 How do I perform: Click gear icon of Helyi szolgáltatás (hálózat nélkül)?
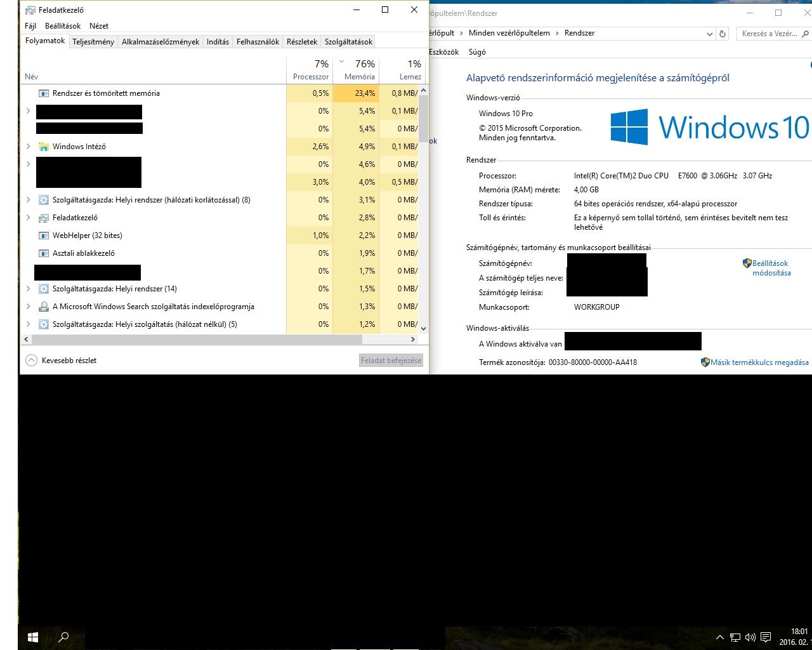click(x=44, y=324)
